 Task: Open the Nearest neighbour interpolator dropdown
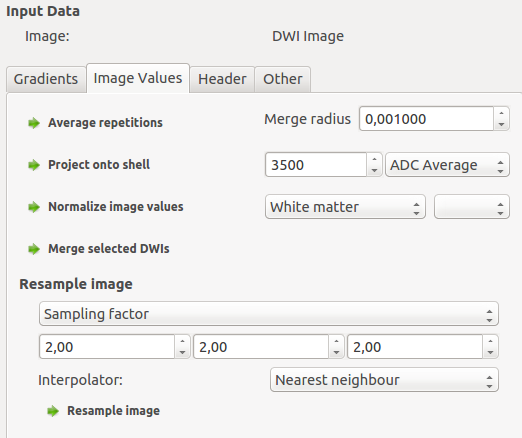click(x=384, y=380)
